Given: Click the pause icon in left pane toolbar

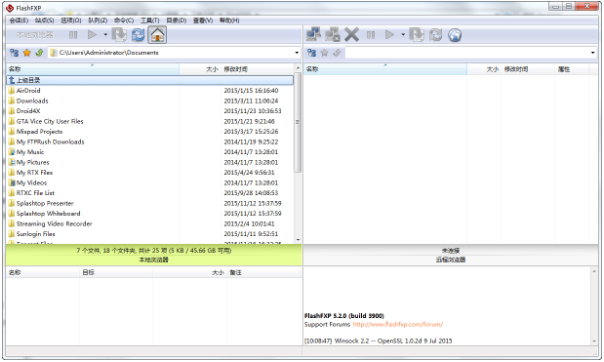Looking at the screenshot, I should pos(73,35).
